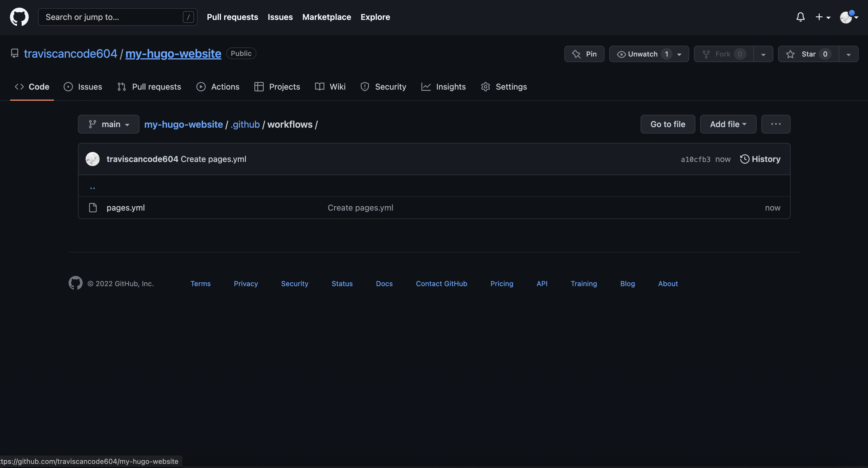Open the Settings tab

click(x=504, y=86)
